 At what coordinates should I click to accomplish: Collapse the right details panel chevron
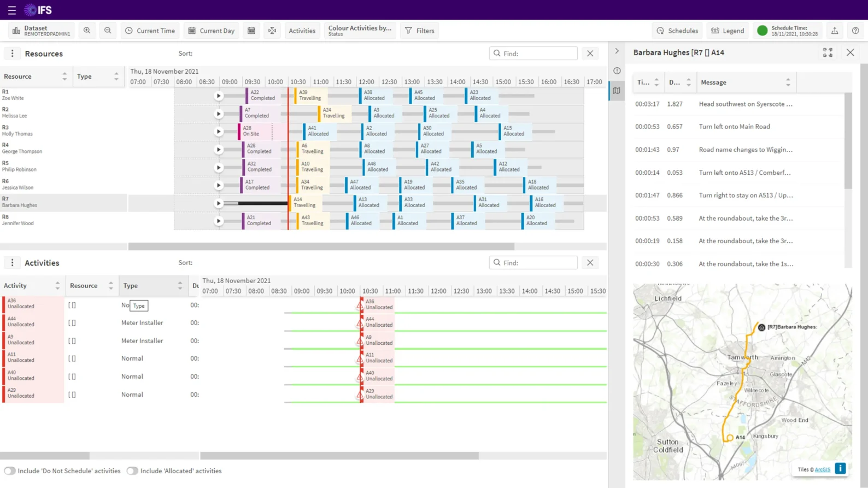click(617, 51)
